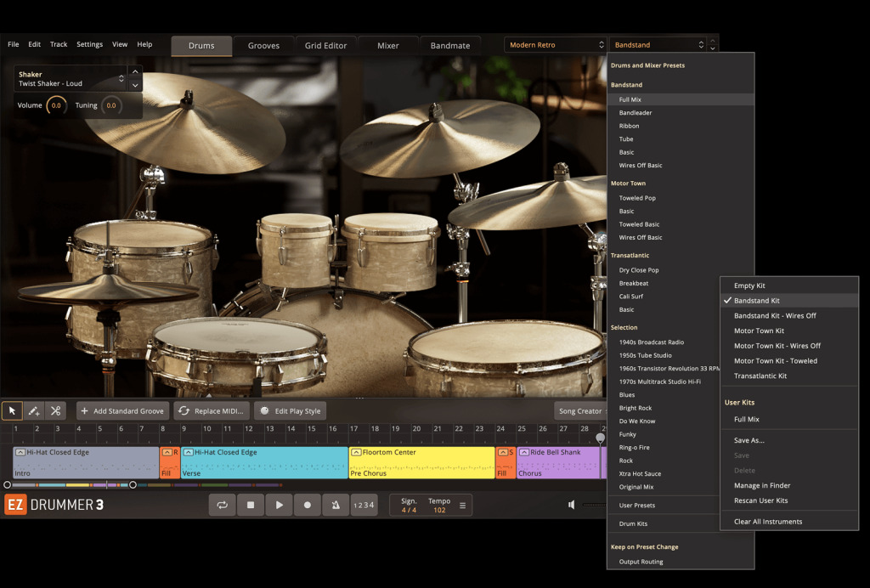
Task: Open the Help menu
Action: pyautogui.click(x=144, y=44)
